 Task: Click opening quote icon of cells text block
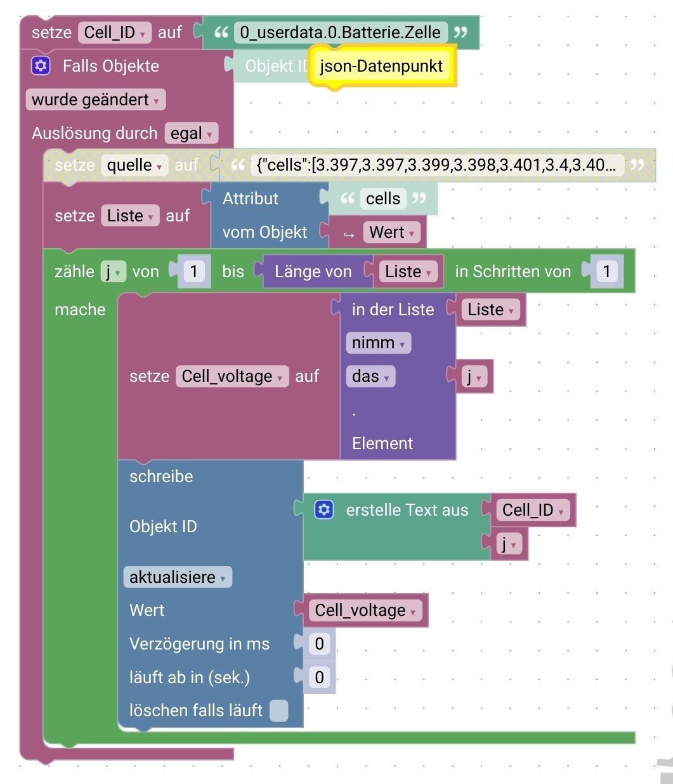click(x=347, y=199)
